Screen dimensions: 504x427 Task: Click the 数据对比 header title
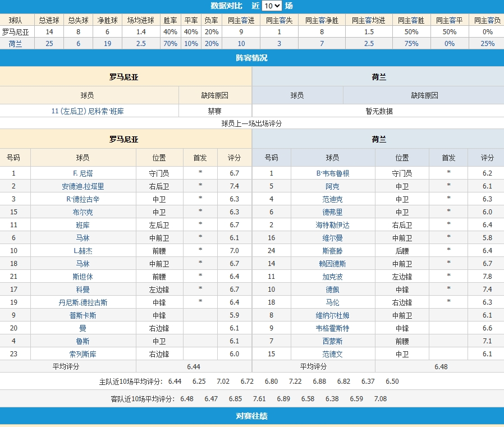tap(226, 6)
